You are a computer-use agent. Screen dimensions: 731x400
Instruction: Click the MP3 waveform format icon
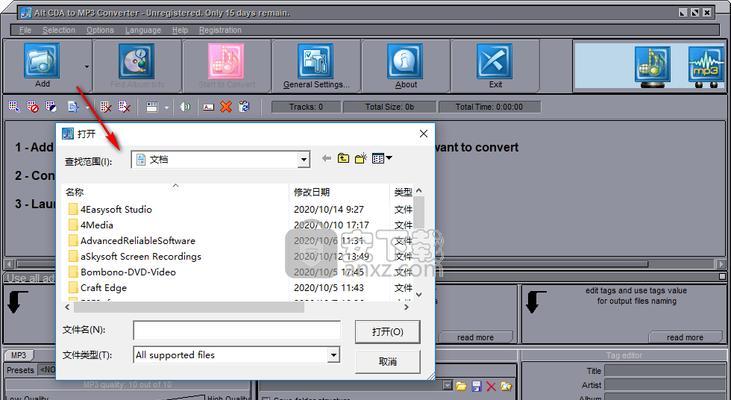pos(706,64)
